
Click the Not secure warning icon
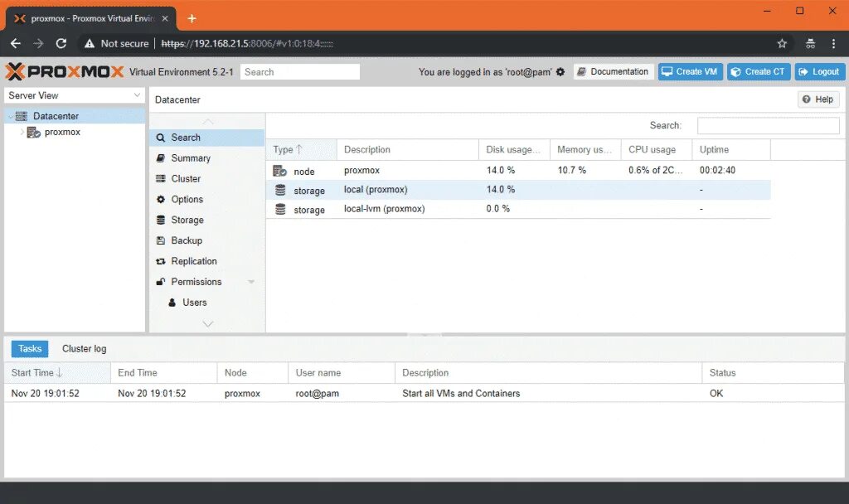pos(90,43)
